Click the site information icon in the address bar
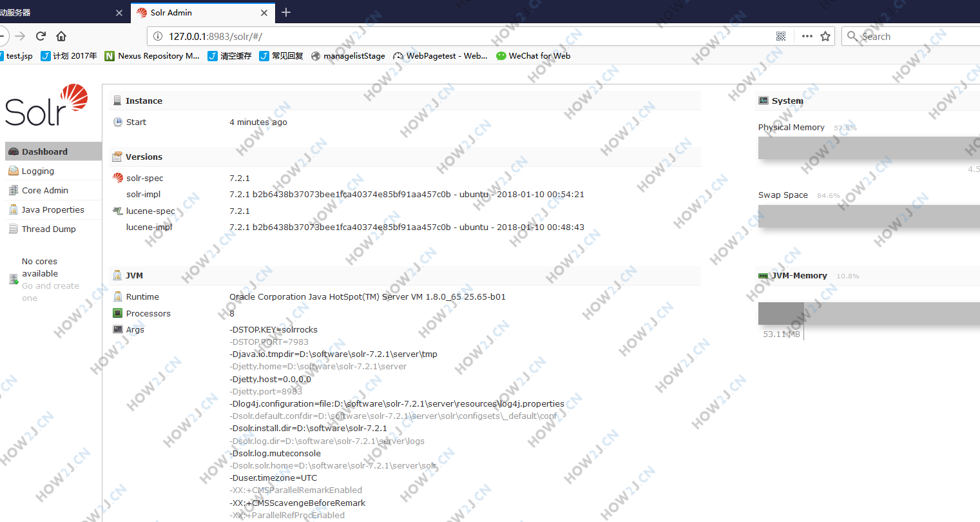 click(x=158, y=36)
